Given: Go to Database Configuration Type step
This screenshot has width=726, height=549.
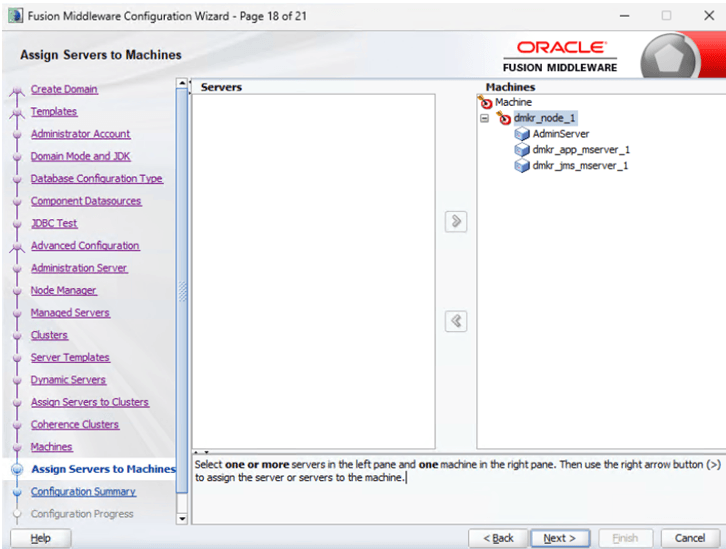Looking at the screenshot, I should [97, 179].
